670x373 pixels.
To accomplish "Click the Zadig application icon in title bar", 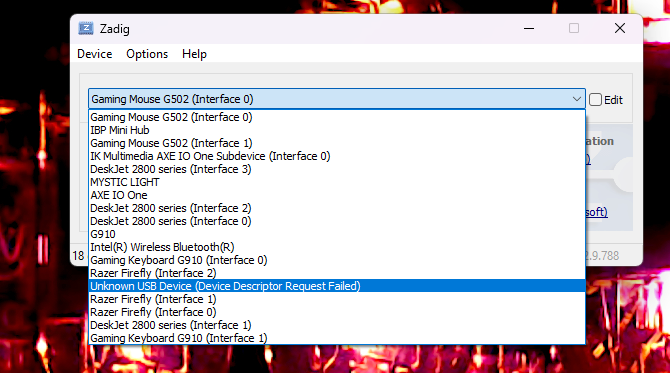I will [86, 29].
